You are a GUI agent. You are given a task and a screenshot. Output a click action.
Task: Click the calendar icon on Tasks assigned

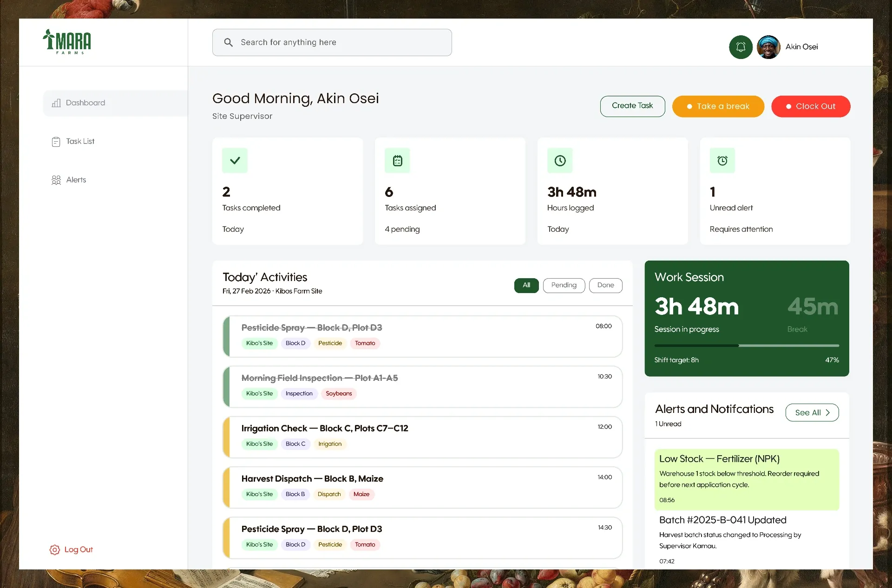(397, 160)
